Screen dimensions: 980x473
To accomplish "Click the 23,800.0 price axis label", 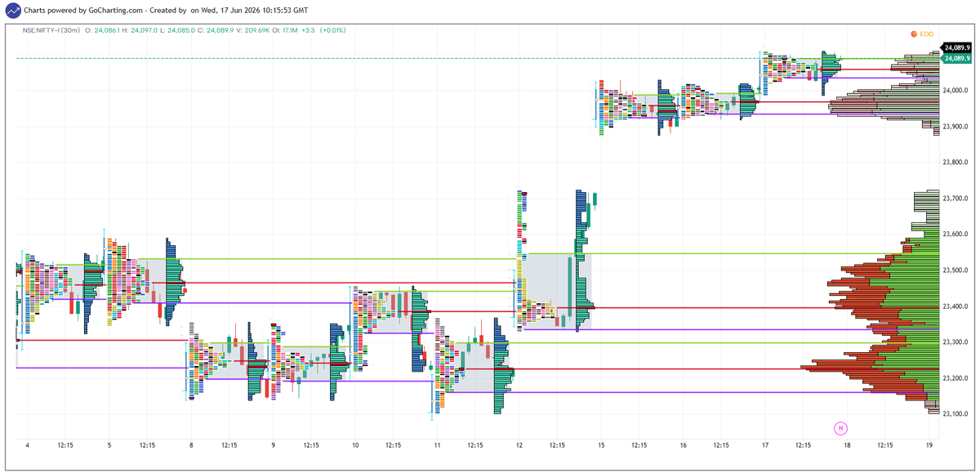I will coord(955,163).
